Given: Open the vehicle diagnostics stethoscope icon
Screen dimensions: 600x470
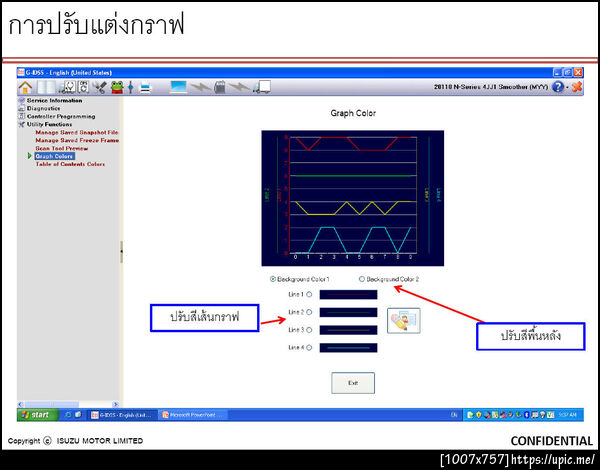Looking at the screenshot, I should tap(67, 88).
